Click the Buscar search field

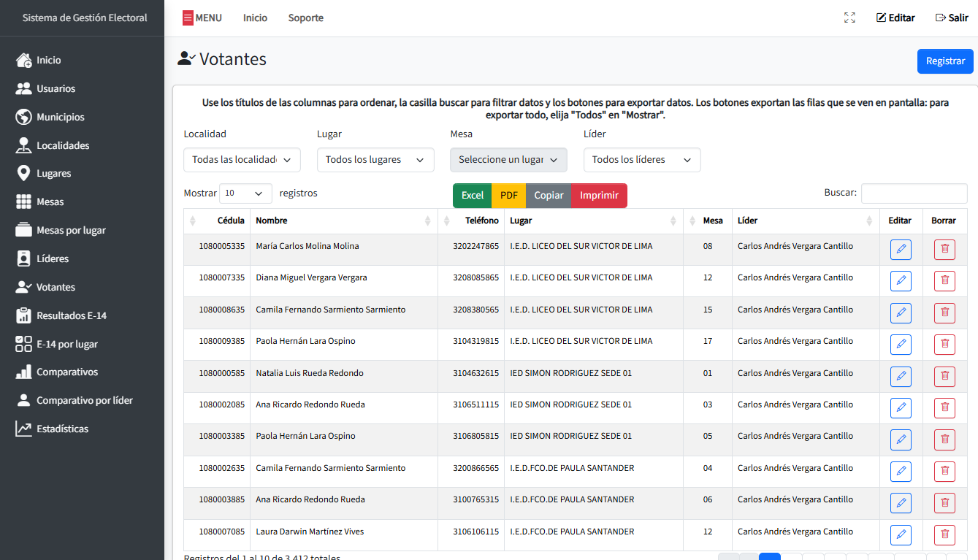(x=914, y=193)
